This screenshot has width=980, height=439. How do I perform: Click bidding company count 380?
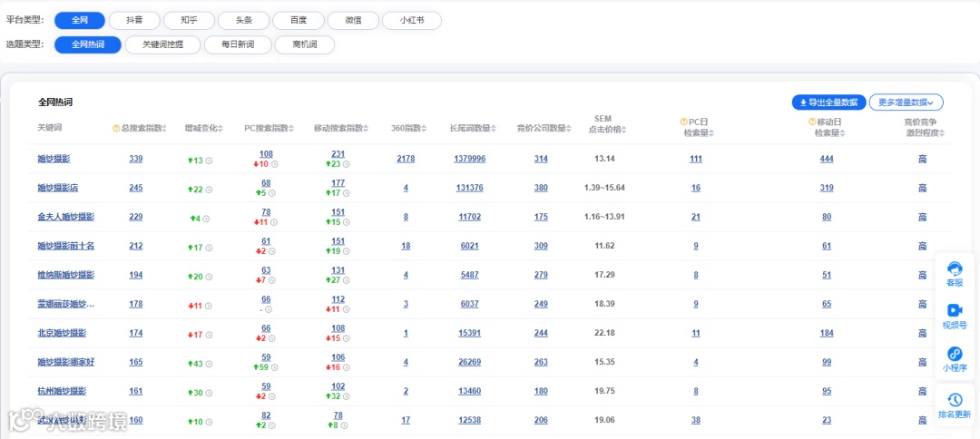click(541, 188)
